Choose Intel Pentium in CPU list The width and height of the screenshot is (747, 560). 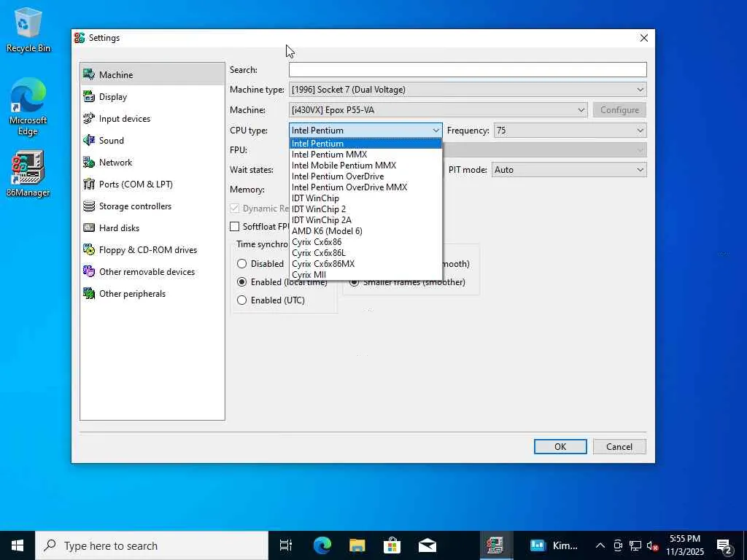pos(365,144)
